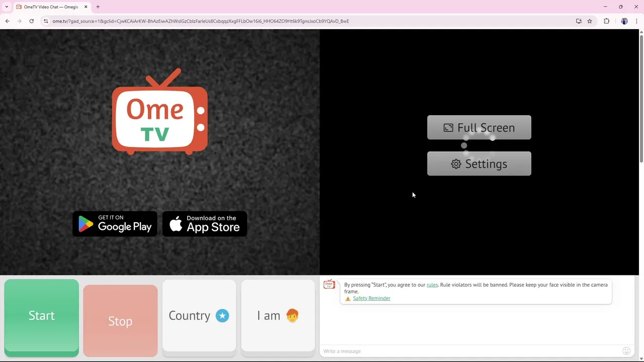Click the Stop button

pos(120,321)
